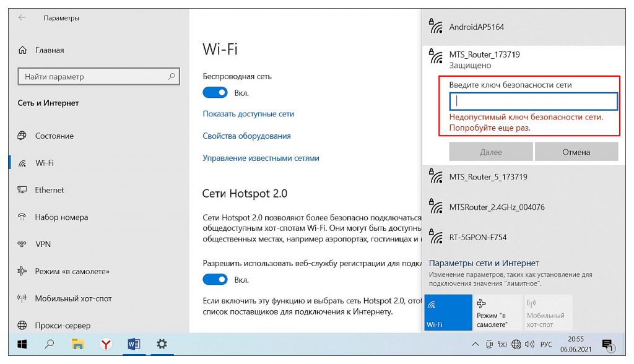Open the Yandex Browser taskbar icon
Viewport: 634px width, 364px height.
pos(106,344)
